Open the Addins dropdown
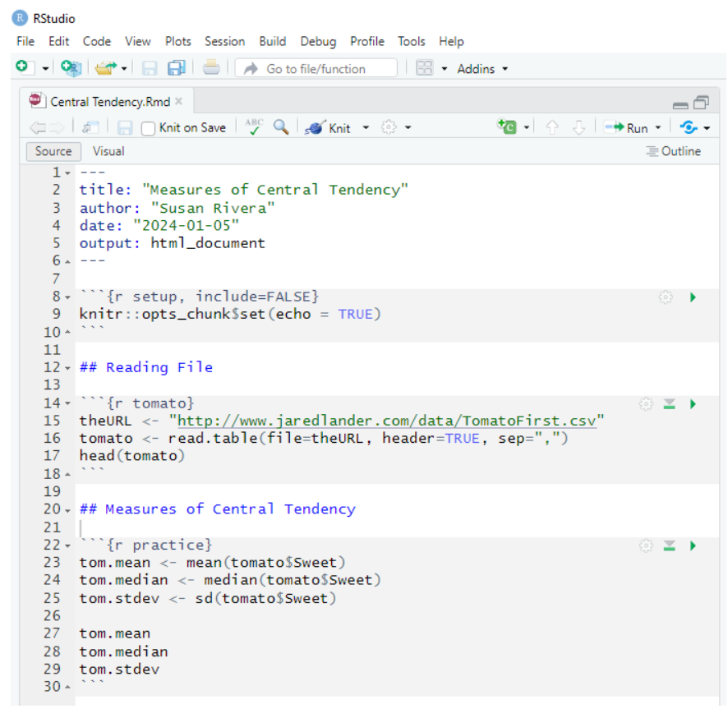Viewport: 728px width, 709px height. pos(481,68)
